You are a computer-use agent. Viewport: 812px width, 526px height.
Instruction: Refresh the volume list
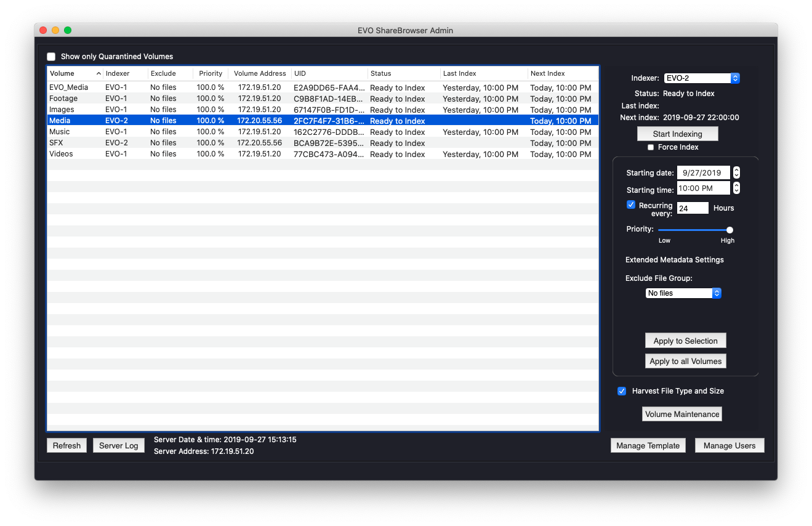[66, 445]
